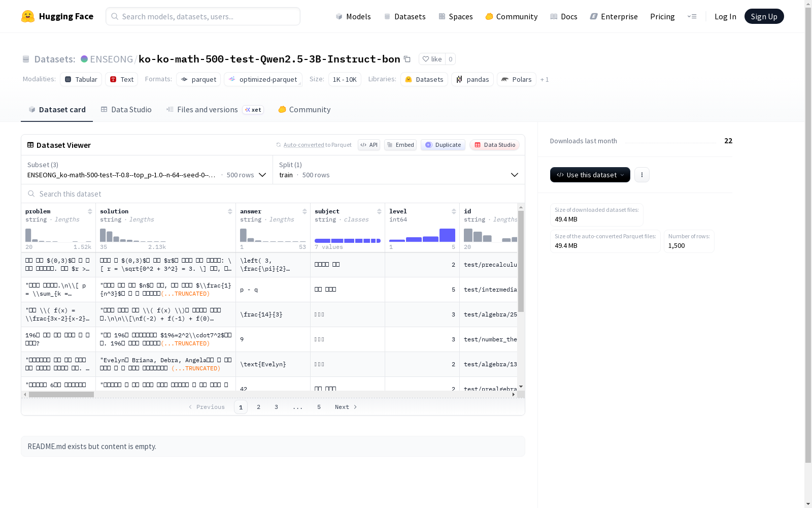
Task: Open the Files and versions tab
Action: coord(215,110)
